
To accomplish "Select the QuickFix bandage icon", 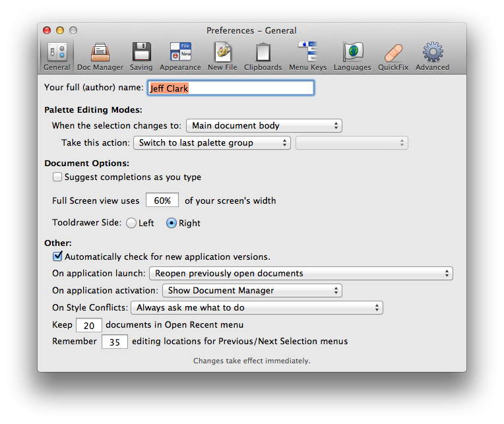I will (393, 56).
